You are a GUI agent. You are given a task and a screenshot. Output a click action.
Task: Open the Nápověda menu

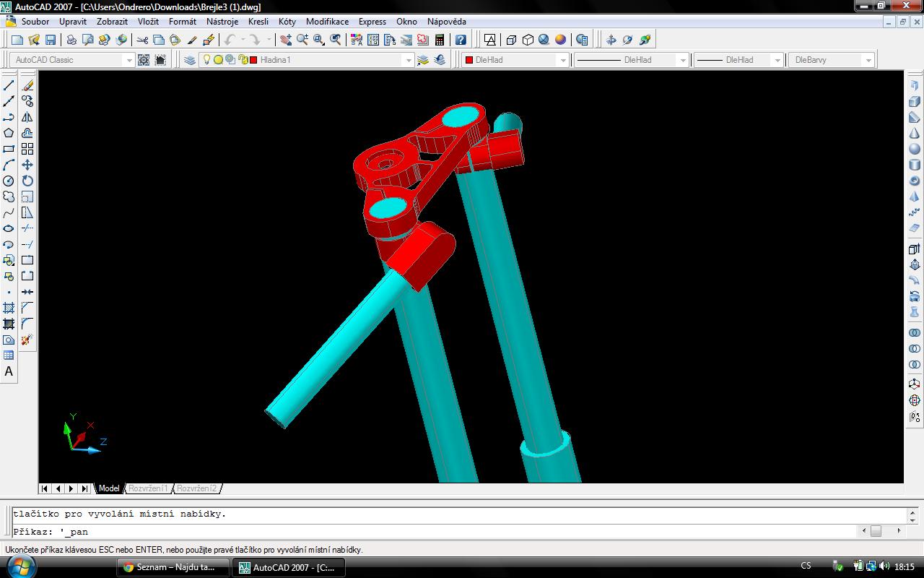pyautogui.click(x=446, y=22)
